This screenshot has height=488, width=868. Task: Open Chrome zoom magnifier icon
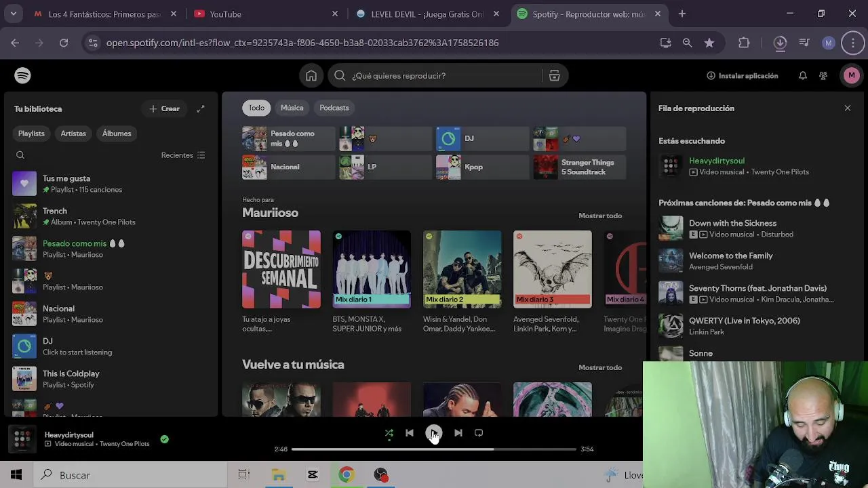click(x=688, y=43)
